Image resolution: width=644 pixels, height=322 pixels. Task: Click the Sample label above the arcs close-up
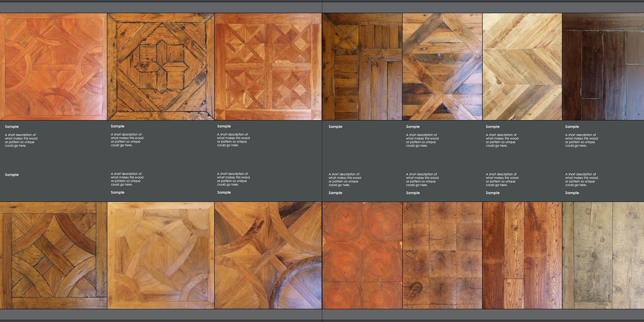[224, 193]
